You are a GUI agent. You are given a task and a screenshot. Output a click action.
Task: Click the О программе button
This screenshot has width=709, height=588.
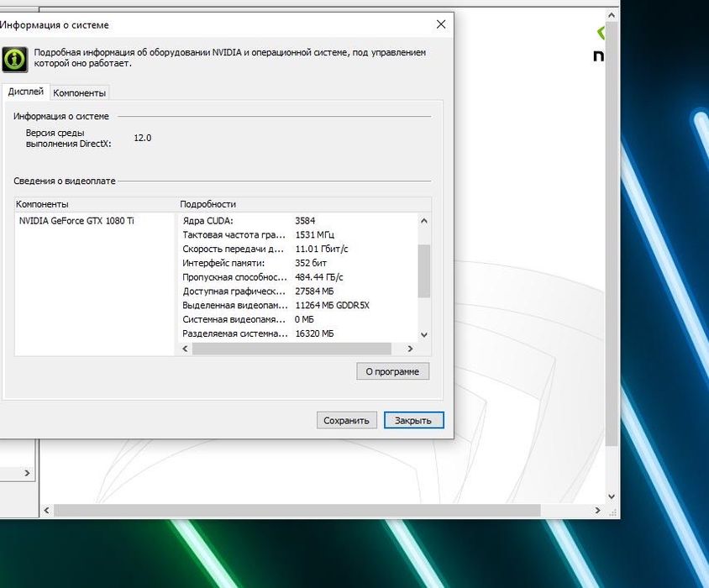tap(392, 371)
